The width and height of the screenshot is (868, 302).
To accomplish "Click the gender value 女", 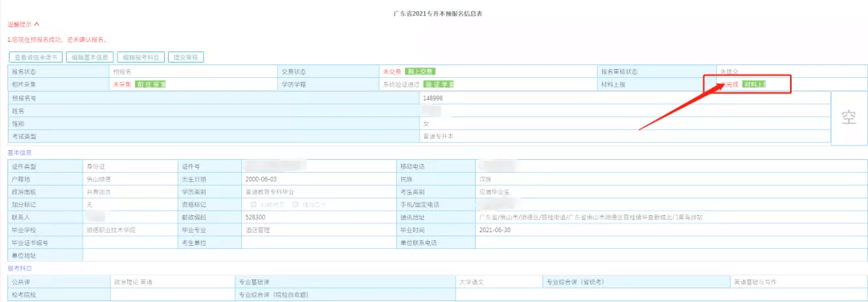I will pyautogui.click(x=426, y=123).
